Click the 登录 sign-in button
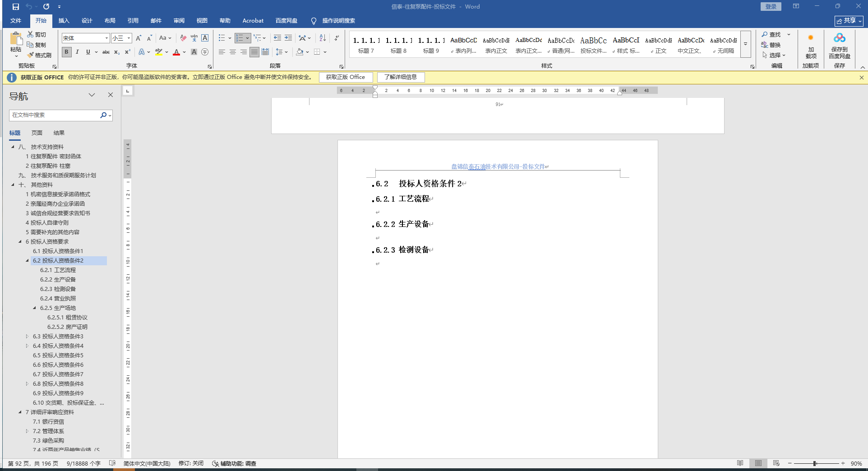This screenshot has width=868, height=471. 771,6
